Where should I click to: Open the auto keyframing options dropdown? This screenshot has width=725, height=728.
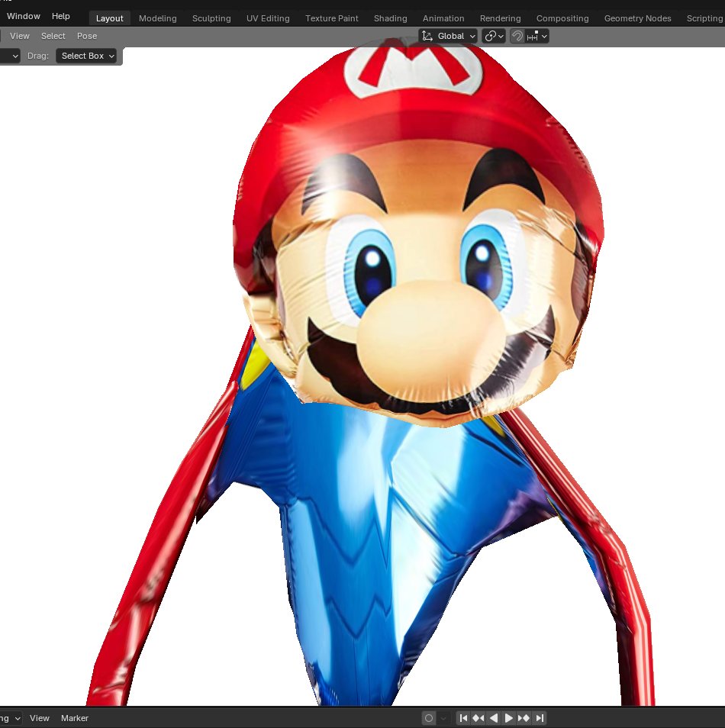coord(443,718)
